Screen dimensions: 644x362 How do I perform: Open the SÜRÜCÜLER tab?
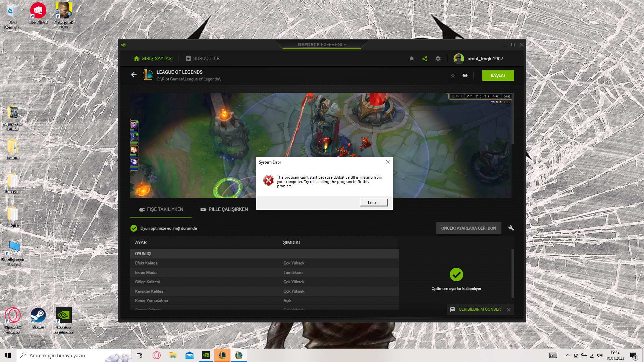203,58
